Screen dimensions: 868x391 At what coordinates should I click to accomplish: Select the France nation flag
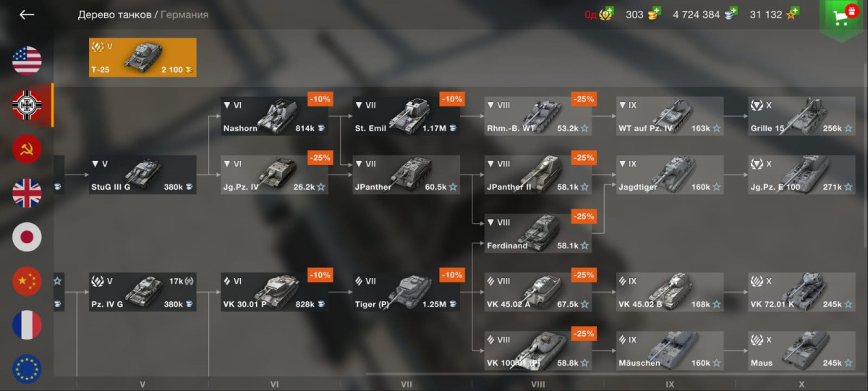(x=27, y=325)
